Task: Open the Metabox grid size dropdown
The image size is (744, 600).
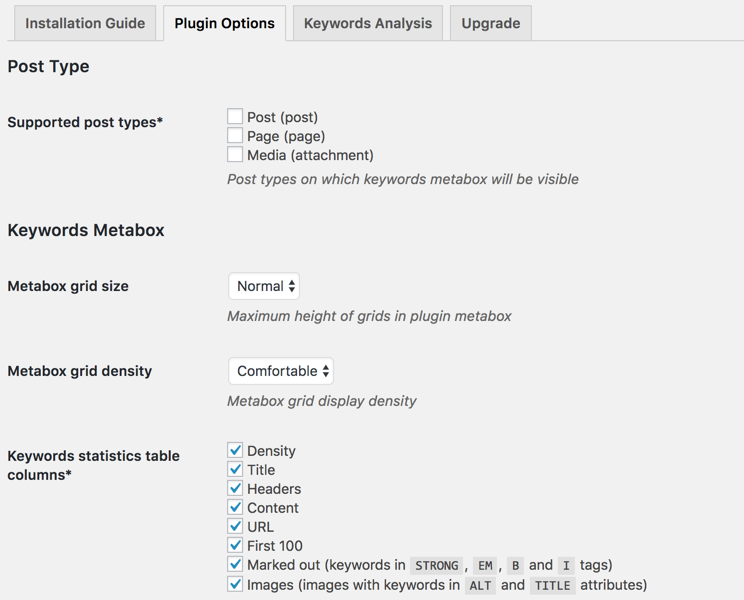Action: coord(265,286)
